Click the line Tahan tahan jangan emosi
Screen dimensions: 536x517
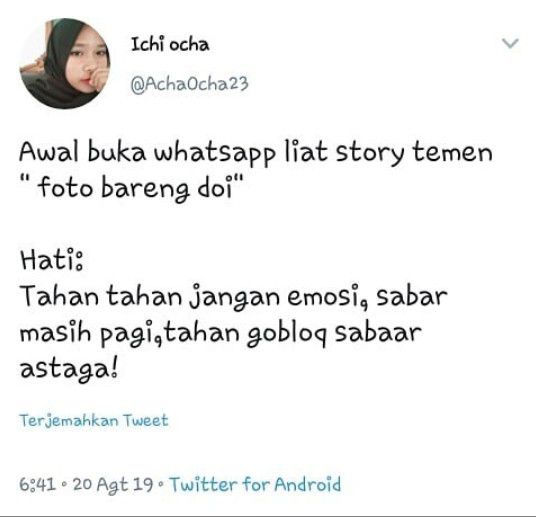click(x=233, y=297)
